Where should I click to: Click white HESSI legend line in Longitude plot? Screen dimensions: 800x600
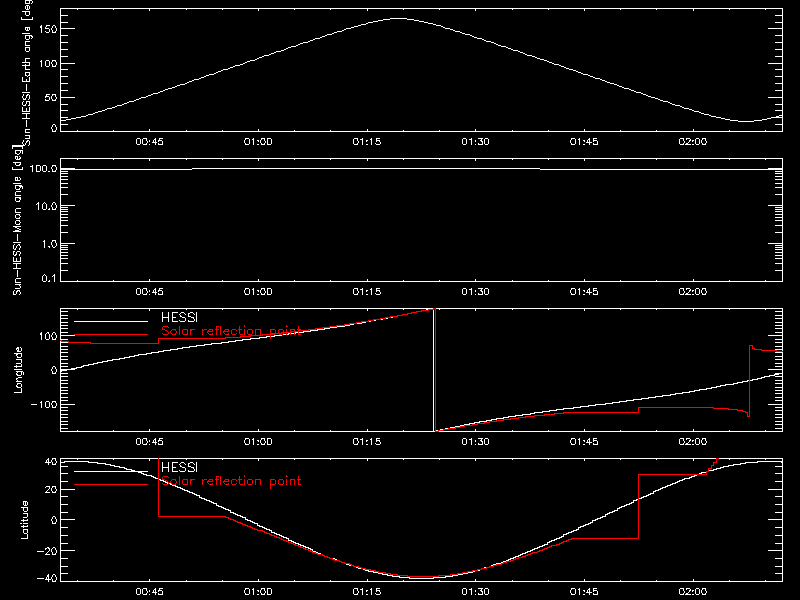pyautogui.click(x=111, y=321)
